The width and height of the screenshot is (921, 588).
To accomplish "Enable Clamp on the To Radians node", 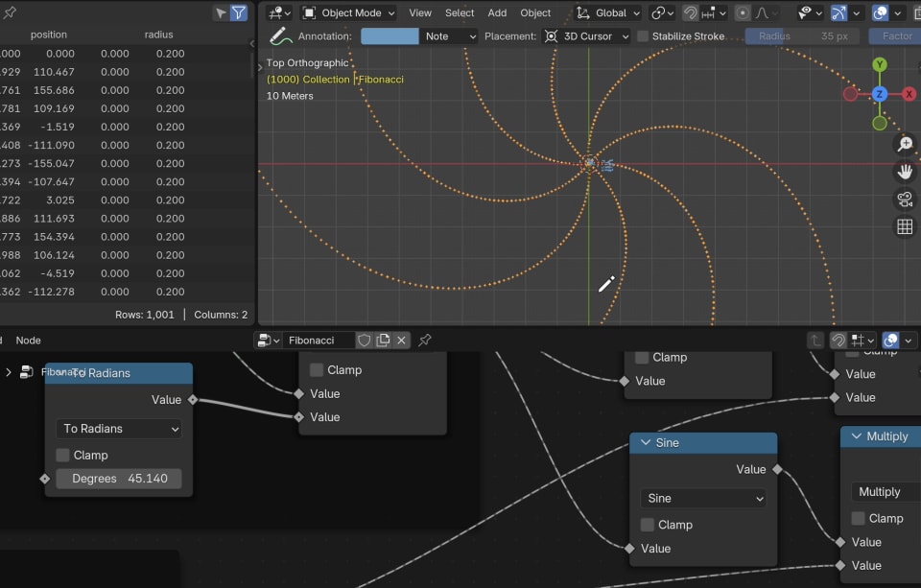I will tap(63, 456).
